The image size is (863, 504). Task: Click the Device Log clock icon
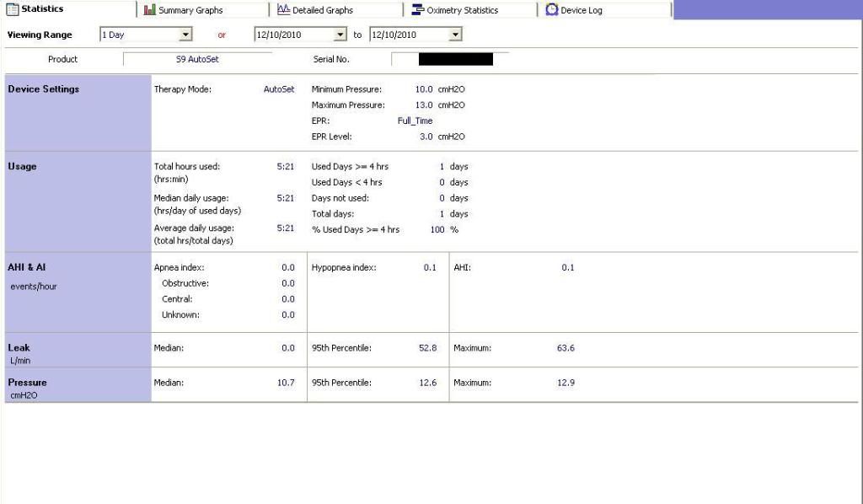(551, 9)
